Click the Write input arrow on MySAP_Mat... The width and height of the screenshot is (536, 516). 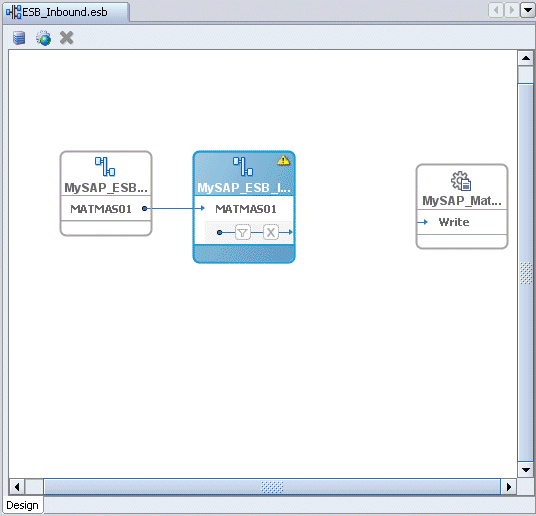423,222
